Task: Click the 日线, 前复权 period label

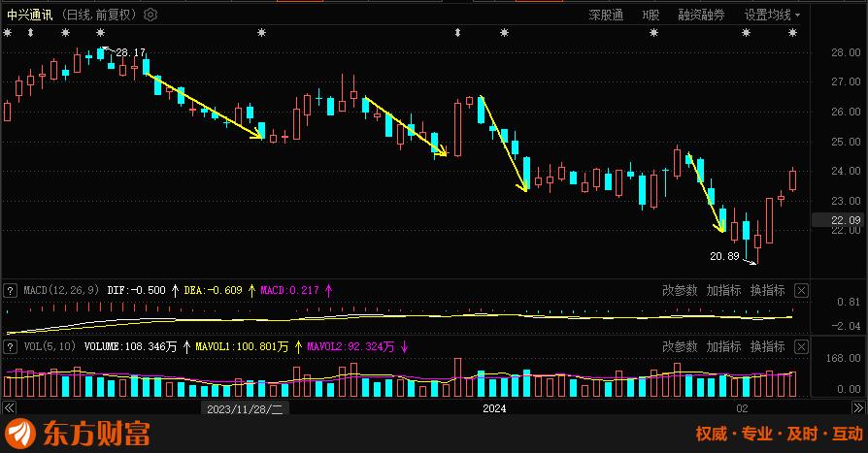Action: pos(98,15)
